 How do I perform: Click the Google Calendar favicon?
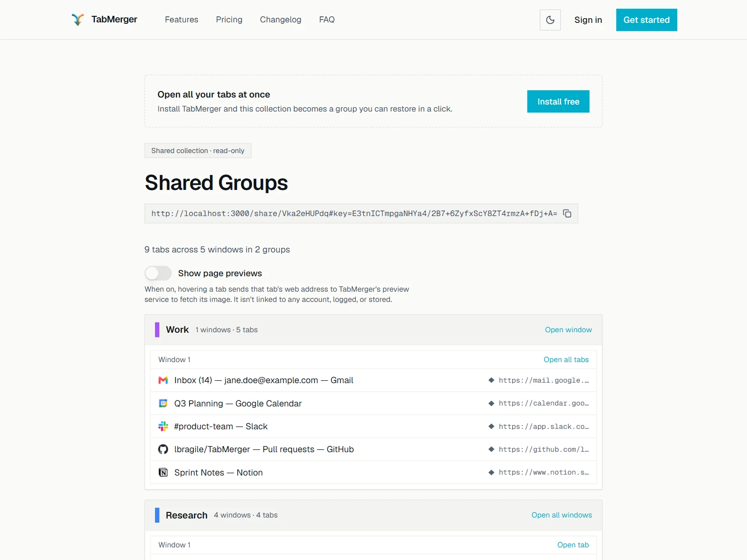point(163,403)
